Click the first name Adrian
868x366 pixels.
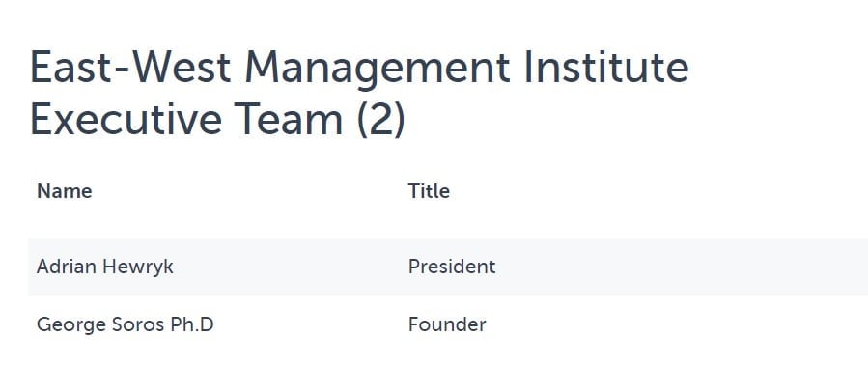point(66,267)
